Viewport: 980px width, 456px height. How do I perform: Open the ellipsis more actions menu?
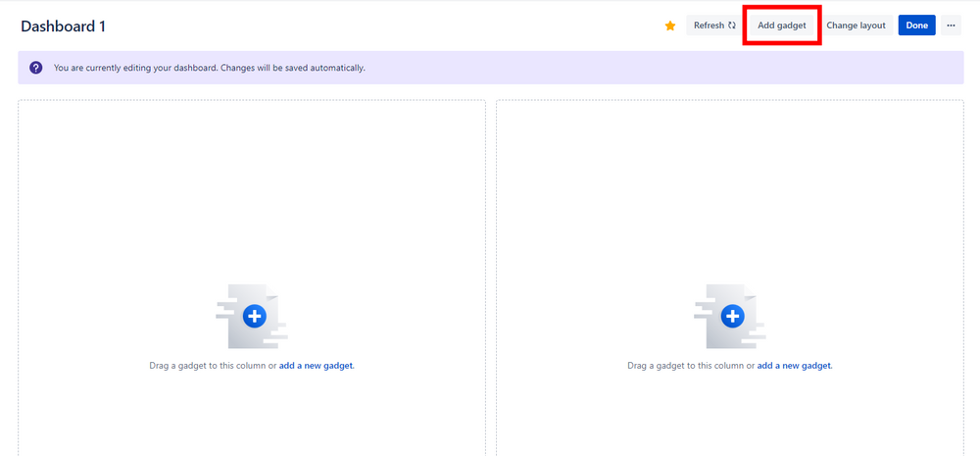951,25
